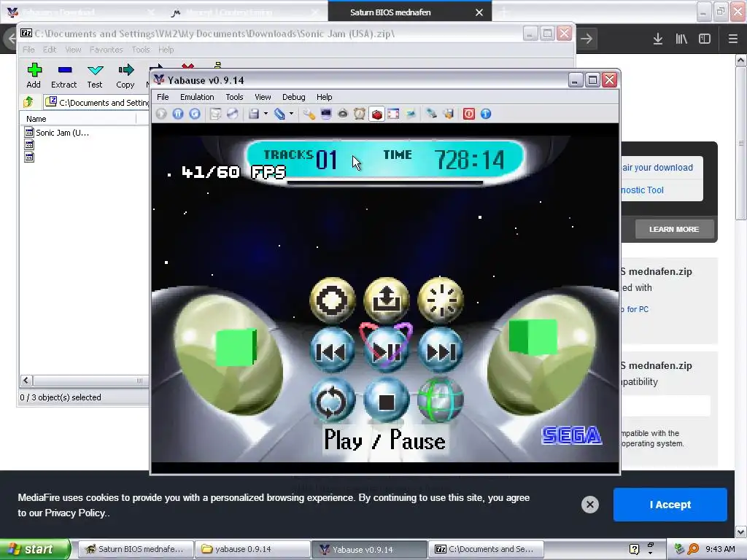The width and height of the screenshot is (747, 560).
Task: Click Copy in the 7-Zip toolbar
Action: point(125,76)
